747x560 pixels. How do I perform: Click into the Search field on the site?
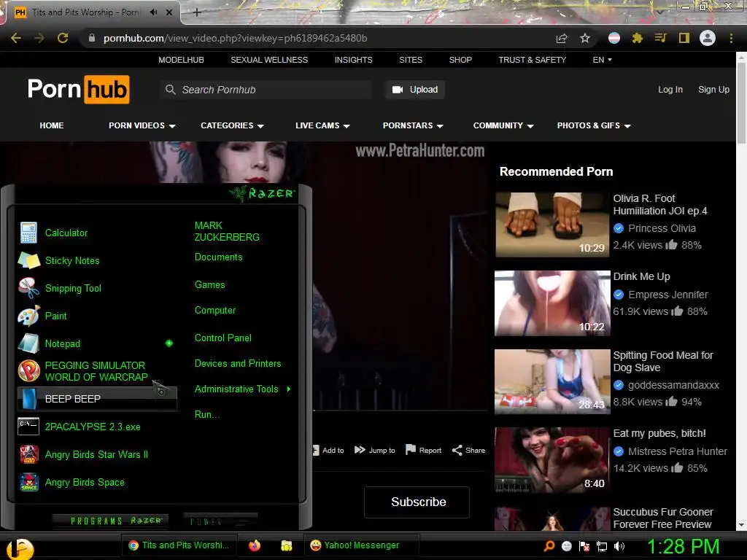pos(266,90)
